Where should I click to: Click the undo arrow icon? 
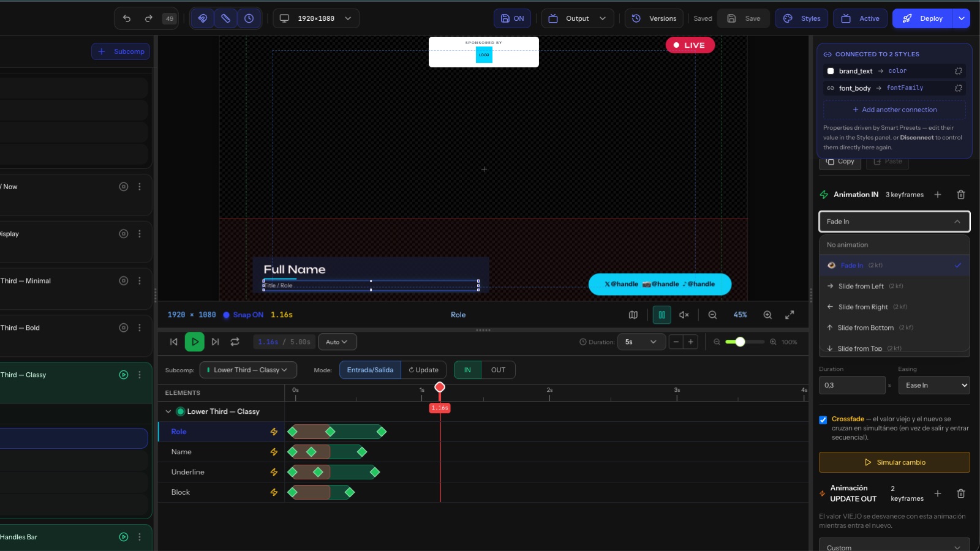coord(127,18)
